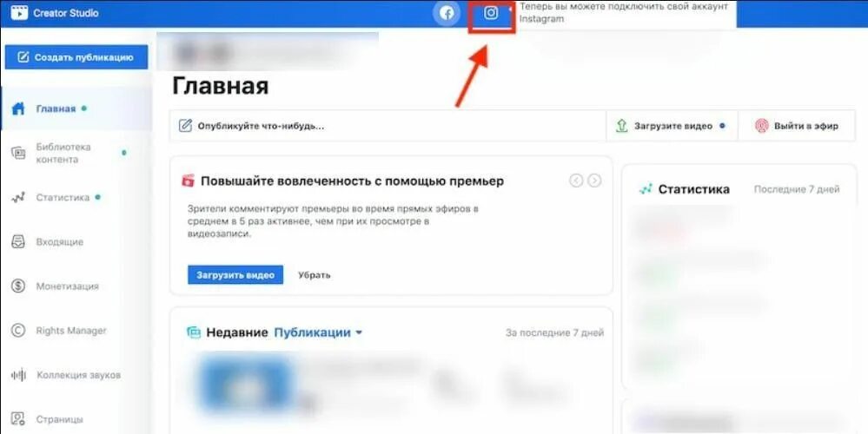Click Загрузите видео in the top action bar
Image resolution: width=868 pixels, height=434 pixels.
point(672,126)
